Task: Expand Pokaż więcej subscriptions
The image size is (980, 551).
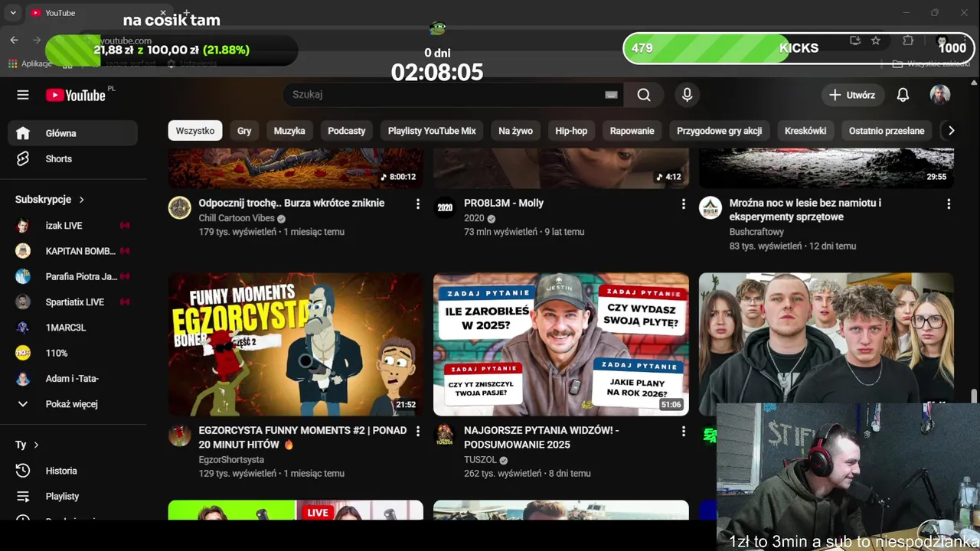Action: (x=73, y=404)
